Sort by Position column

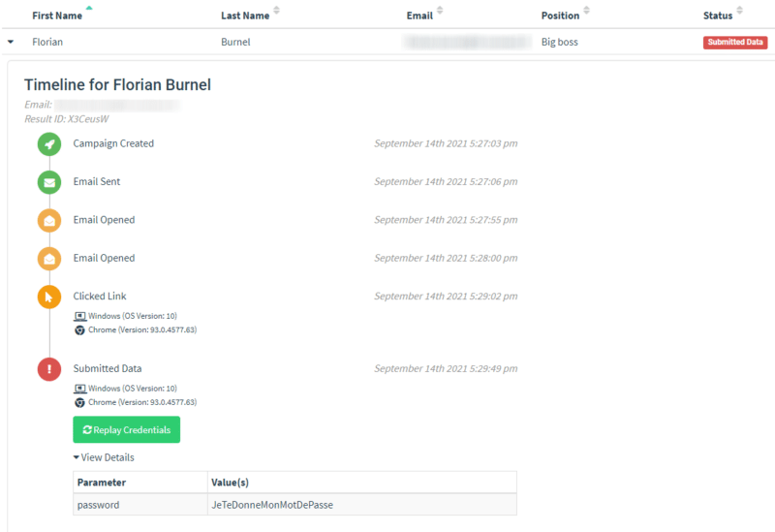point(560,16)
